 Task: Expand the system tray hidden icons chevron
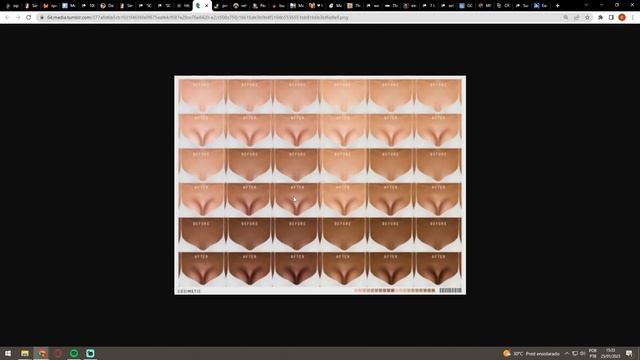coord(567,353)
